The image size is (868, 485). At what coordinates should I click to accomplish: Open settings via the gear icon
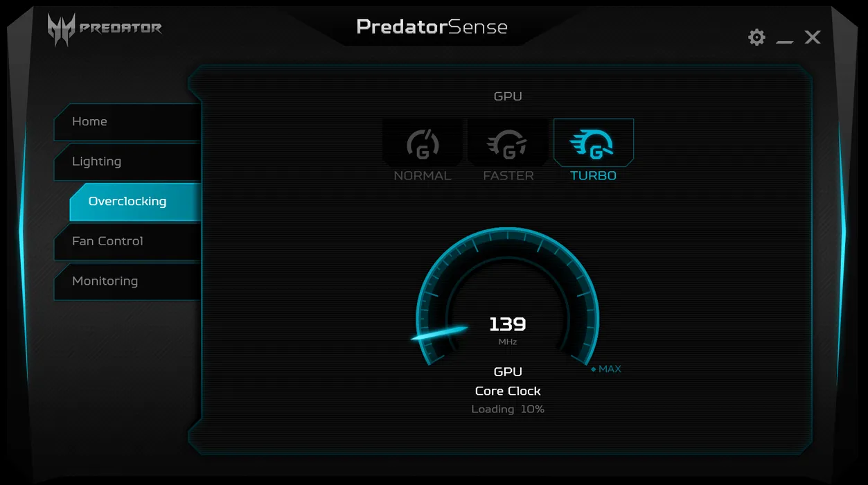click(756, 37)
